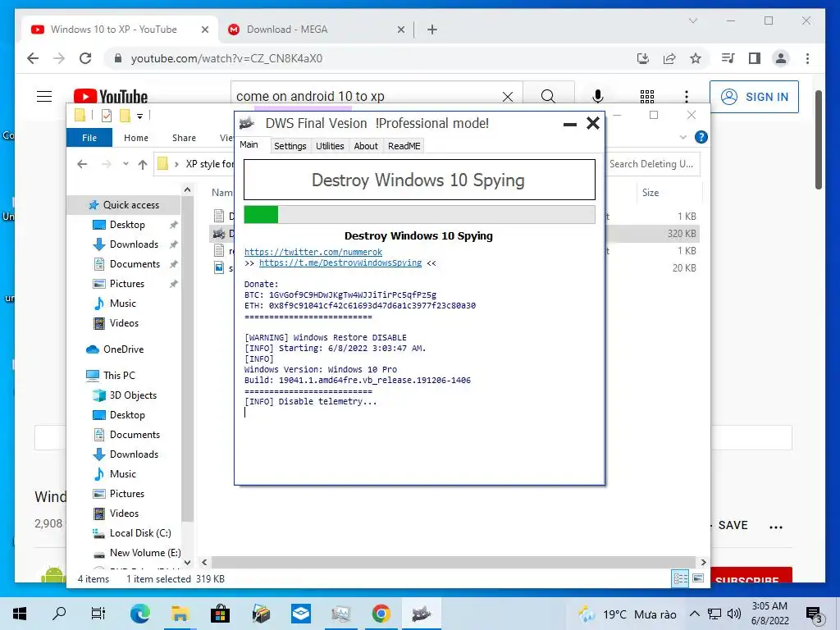
Task: Open the Chrome three-dot menu
Action: point(807,58)
